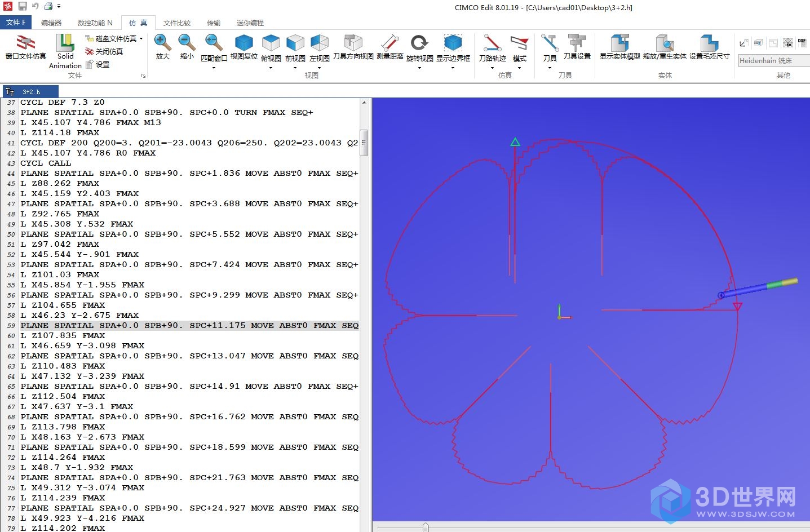Open the 文件 F menu tab
The height and width of the screenshot is (532, 810).
(16, 23)
